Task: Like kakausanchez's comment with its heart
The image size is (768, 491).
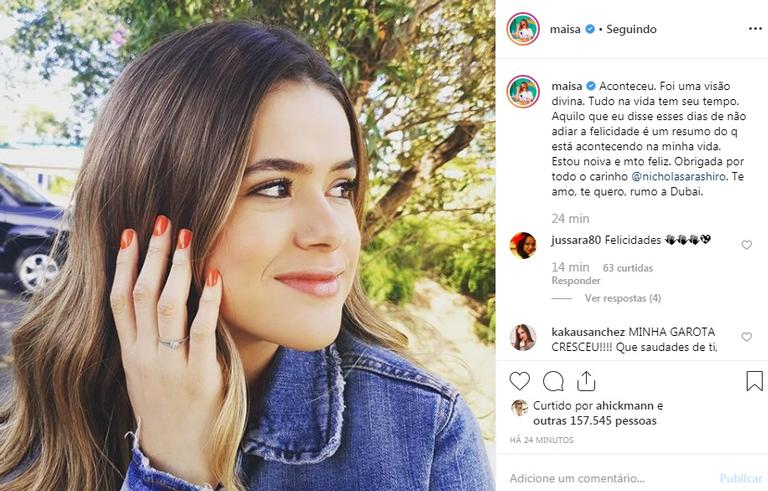Action: coord(746,337)
